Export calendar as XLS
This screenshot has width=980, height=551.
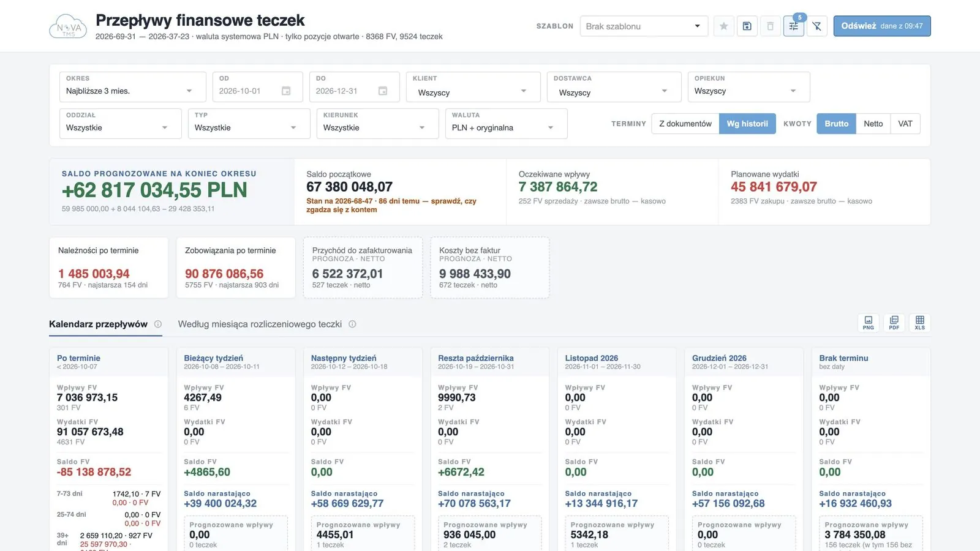(x=920, y=323)
